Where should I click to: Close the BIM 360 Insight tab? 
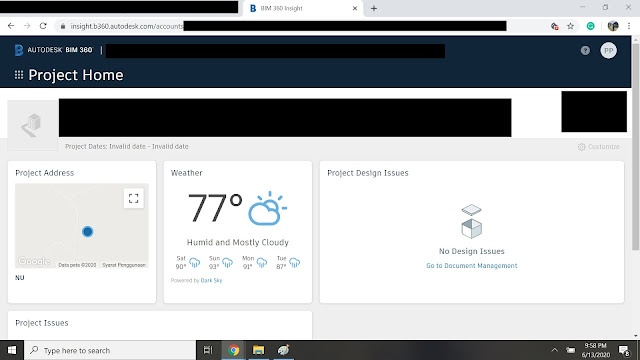pyautogui.click(x=355, y=8)
